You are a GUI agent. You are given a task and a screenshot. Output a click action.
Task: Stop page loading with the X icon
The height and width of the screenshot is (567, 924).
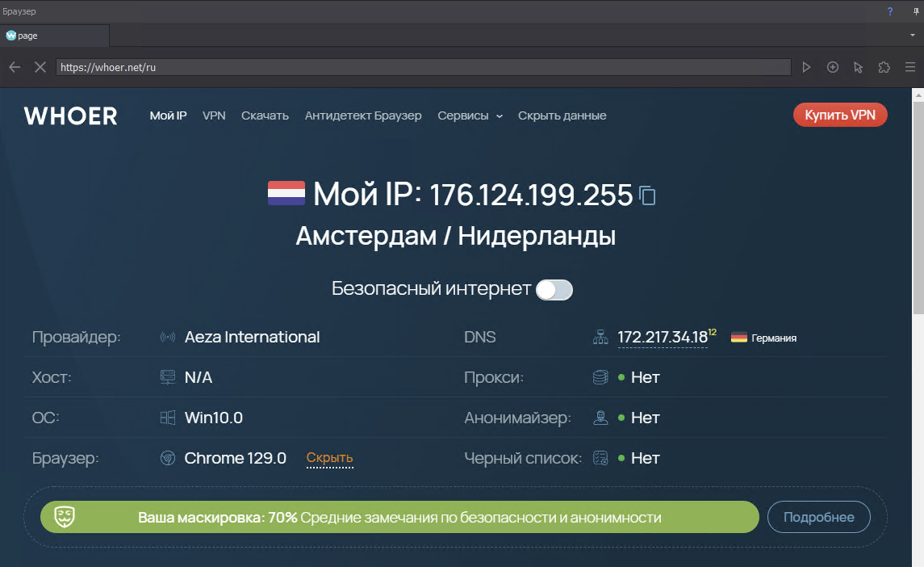[40, 67]
